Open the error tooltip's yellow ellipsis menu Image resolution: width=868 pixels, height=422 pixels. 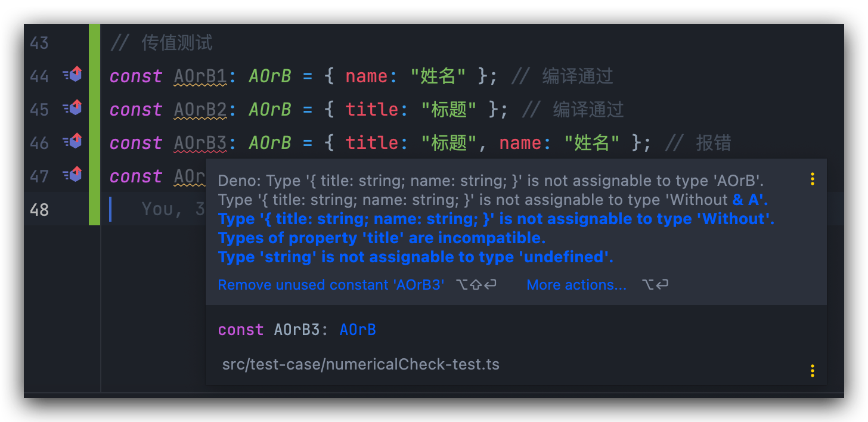812,179
